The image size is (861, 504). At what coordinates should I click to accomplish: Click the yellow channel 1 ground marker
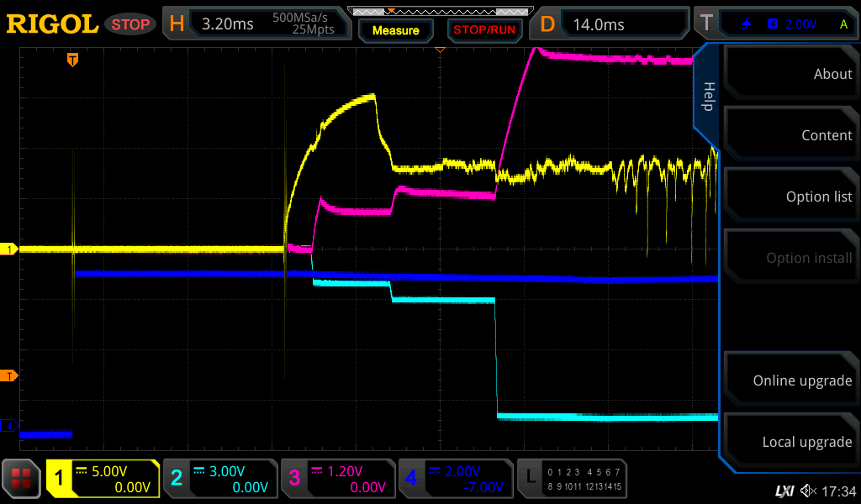(9, 249)
